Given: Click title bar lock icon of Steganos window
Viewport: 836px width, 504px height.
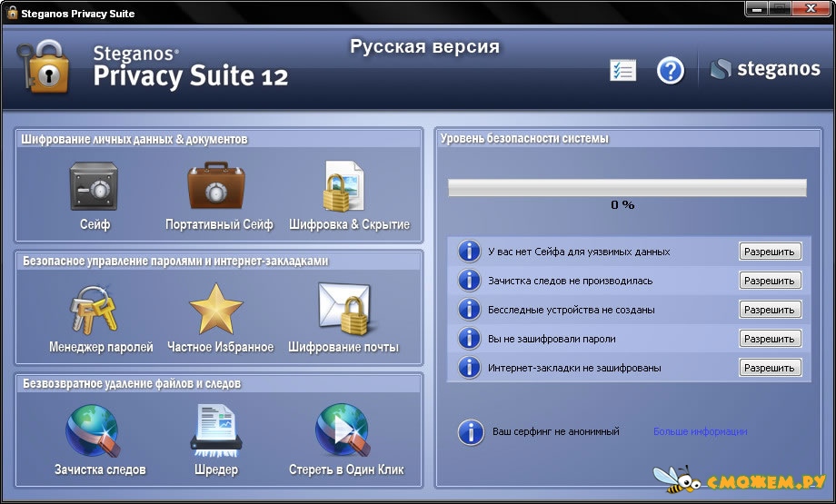Looking at the screenshot, I should click(11, 12).
